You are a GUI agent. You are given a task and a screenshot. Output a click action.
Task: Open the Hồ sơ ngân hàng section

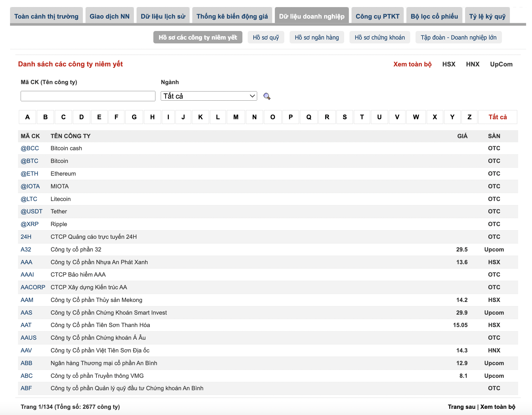coord(317,37)
